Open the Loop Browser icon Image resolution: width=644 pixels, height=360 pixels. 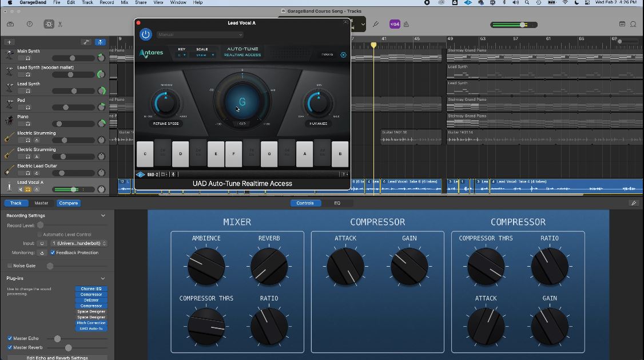click(633, 24)
